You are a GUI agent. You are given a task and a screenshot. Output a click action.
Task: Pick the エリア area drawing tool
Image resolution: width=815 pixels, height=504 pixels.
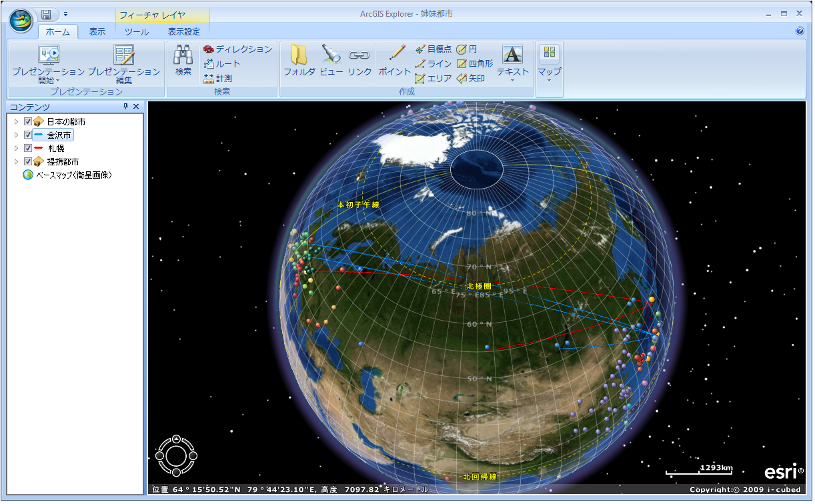[433, 79]
